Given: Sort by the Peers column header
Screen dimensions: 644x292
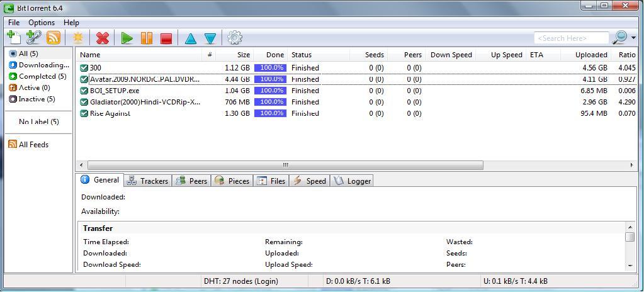Looking at the screenshot, I should pyautogui.click(x=406, y=55).
